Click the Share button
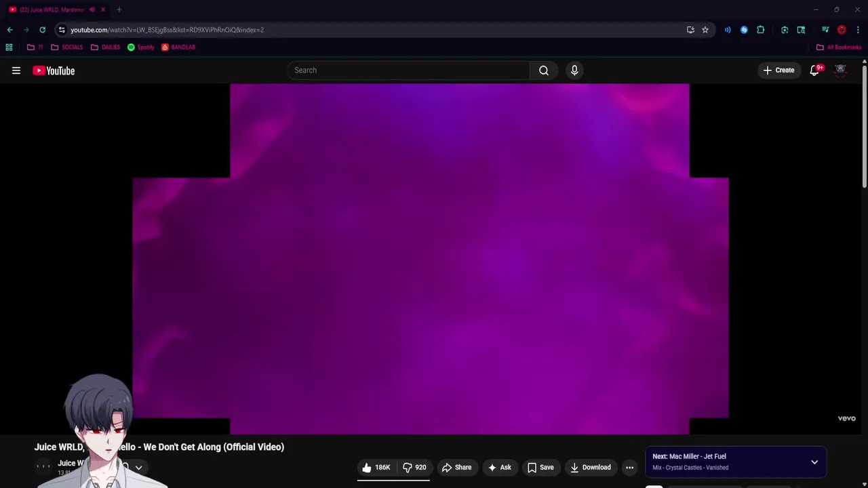 tap(456, 468)
